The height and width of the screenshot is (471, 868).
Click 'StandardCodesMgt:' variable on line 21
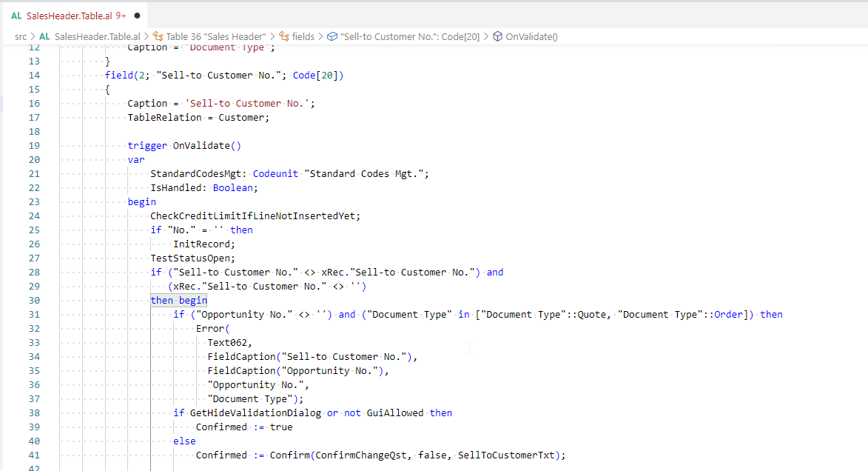(199, 174)
